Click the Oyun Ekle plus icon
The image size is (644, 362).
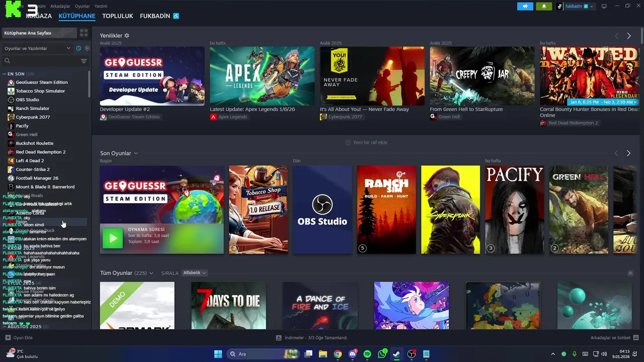tap(8, 338)
